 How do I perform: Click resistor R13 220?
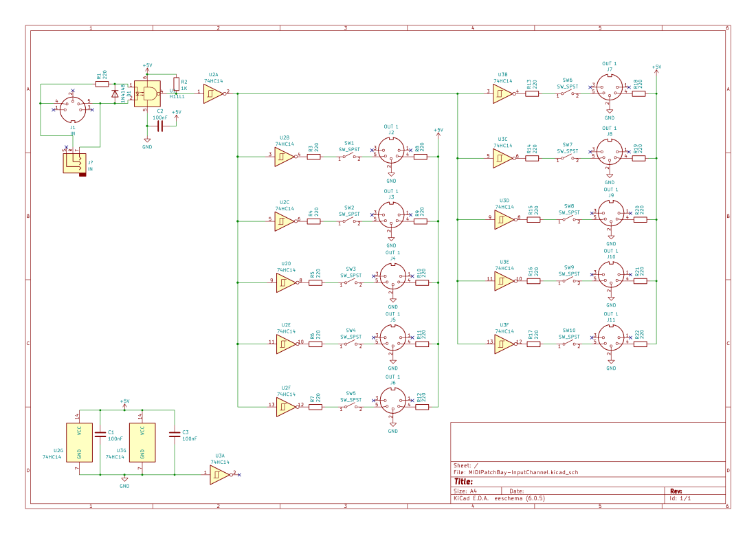pos(532,94)
